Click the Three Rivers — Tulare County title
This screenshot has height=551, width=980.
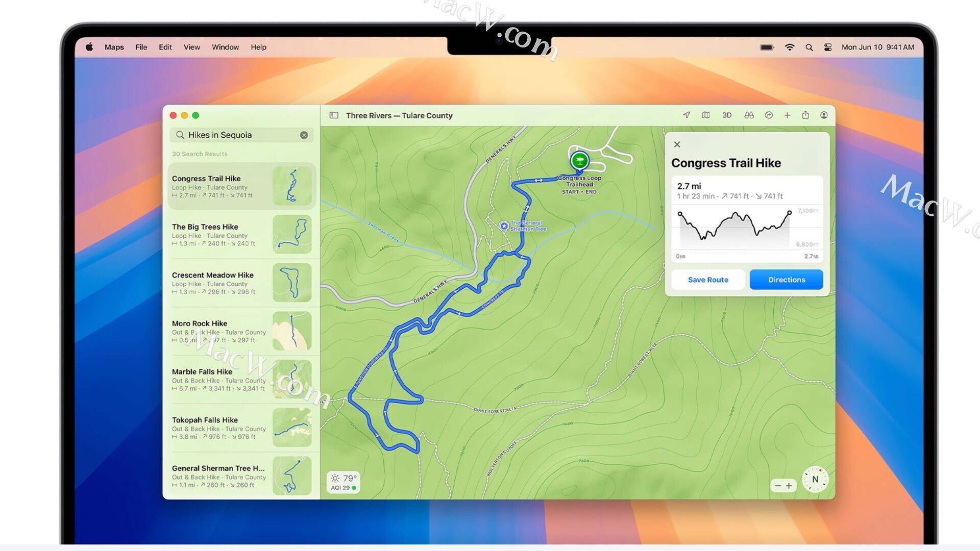tap(399, 115)
